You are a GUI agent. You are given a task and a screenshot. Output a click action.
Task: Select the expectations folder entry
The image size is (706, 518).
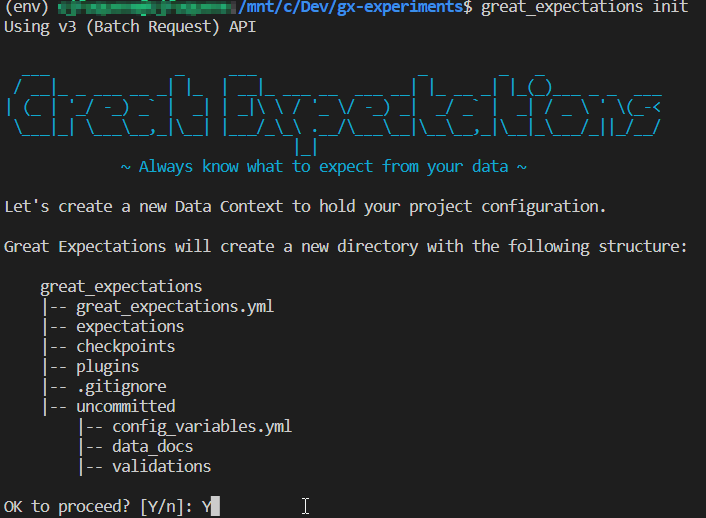[x=130, y=326]
